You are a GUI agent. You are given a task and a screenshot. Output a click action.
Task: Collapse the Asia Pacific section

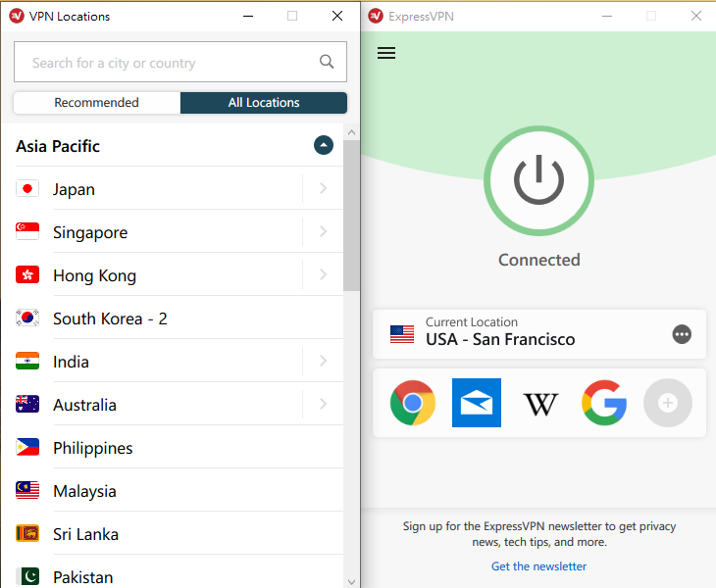(324, 145)
